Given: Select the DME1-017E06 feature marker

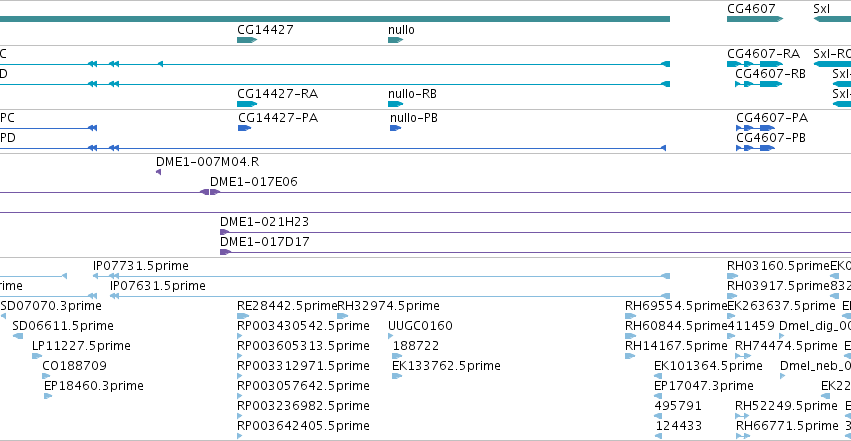Looking at the screenshot, I should [x=209, y=192].
